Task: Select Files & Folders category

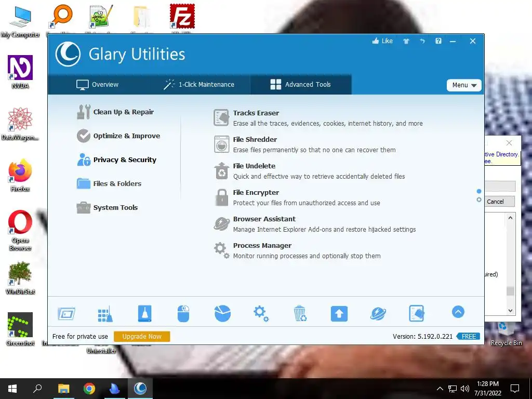Action: coord(109,183)
